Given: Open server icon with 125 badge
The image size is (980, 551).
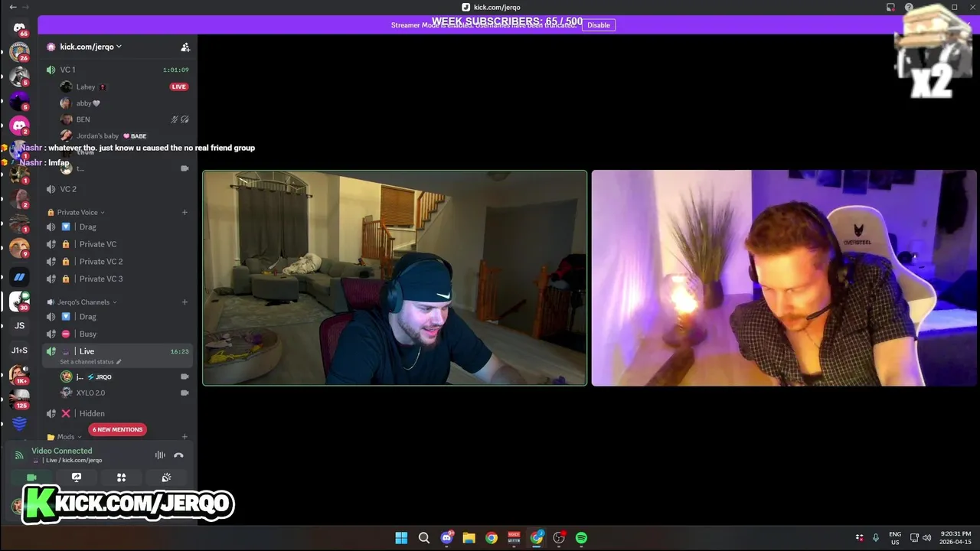Looking at the screenshot, I should click(19, 399).
